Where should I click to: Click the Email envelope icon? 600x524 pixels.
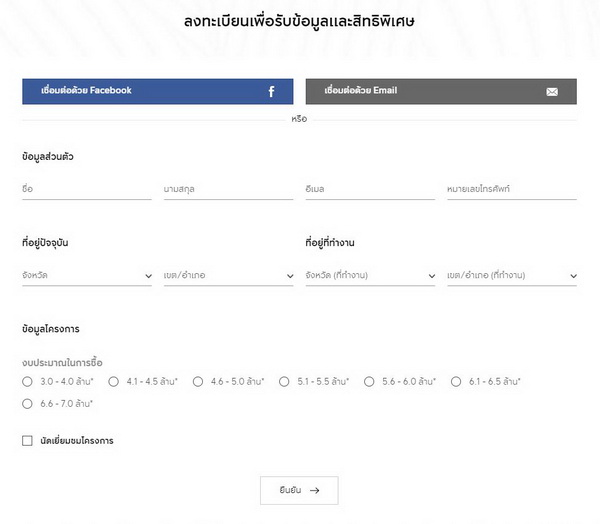click(x=552, y=92)
